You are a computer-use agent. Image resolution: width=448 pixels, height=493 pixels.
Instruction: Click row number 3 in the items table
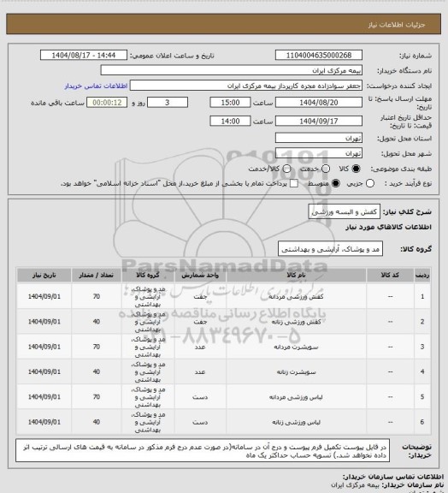point(422,347)
